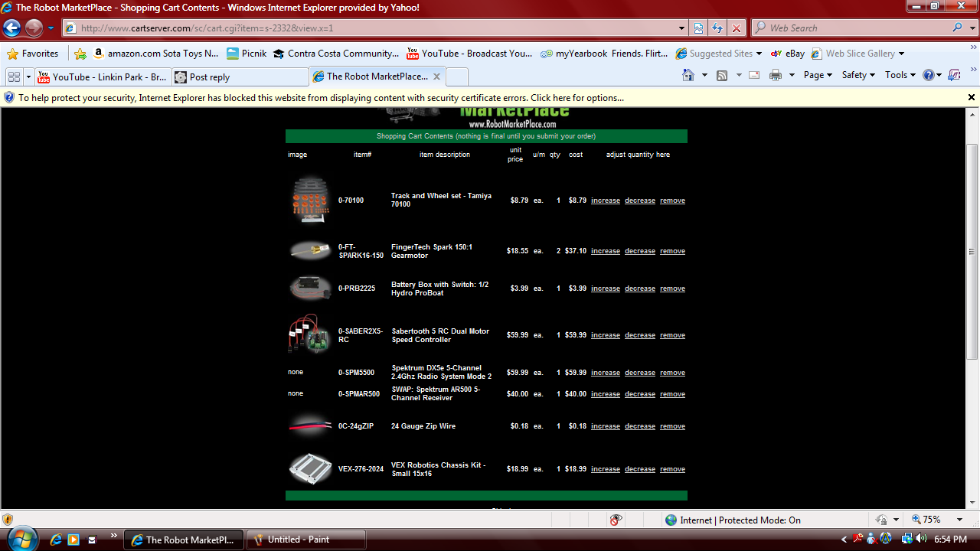
Task: Expand the Safety menu dropdown
Action: coord(859,75)
